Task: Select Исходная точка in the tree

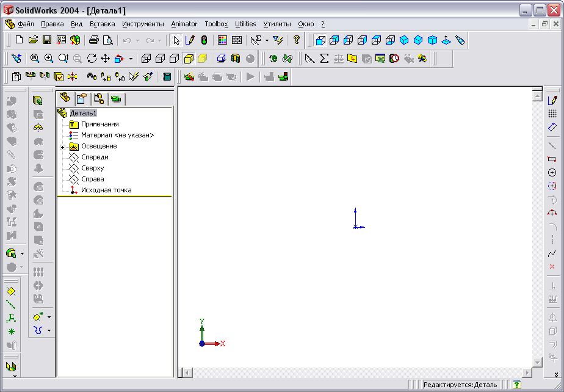Action: pyautogui.click(x=106, y=190)
